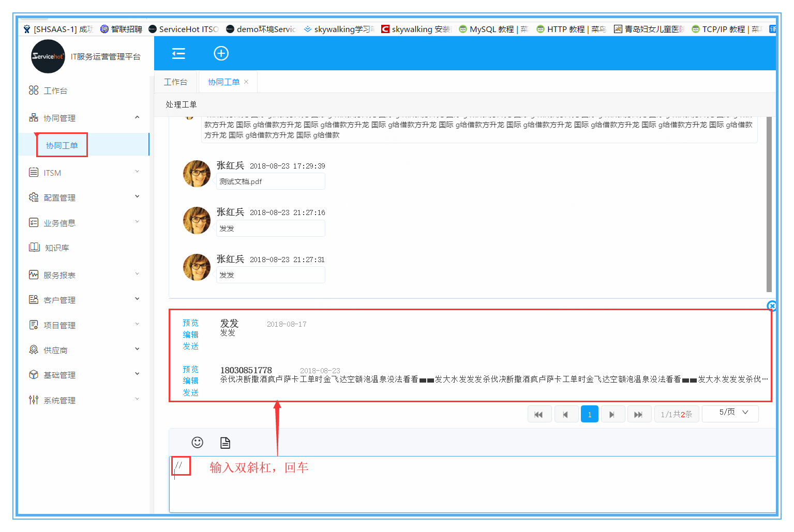Go to the last page of results
794x532 pixels.
[638, 414]
